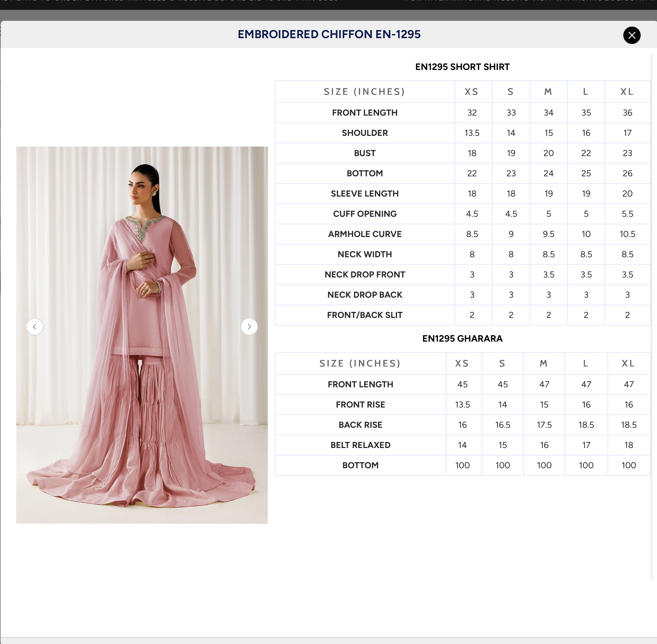This screenshot has width=657, height=644.
Task: Click the CUFF OPENING row label
Action: click(x=365, y=214)
